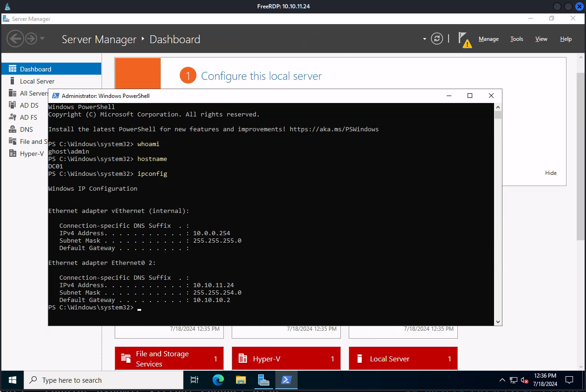586x392 pixels.
Task: Open the View menu
Action: (x=541, y=39)
